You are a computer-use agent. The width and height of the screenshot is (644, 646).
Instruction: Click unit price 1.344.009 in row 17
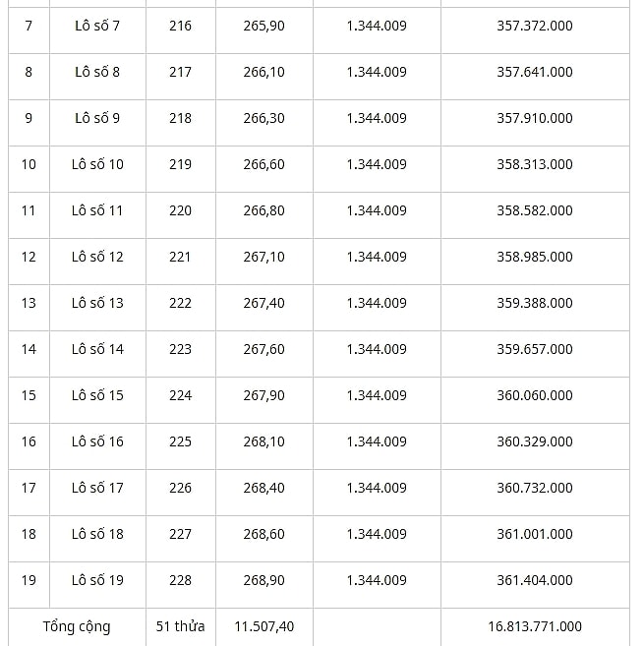(x=377, y=488)
